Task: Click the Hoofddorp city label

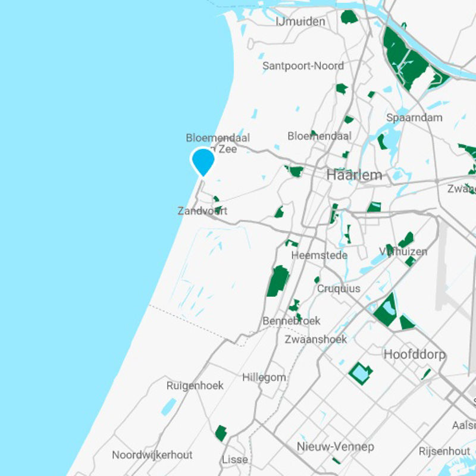Action: pyautogui.click(x=414, y=355)
